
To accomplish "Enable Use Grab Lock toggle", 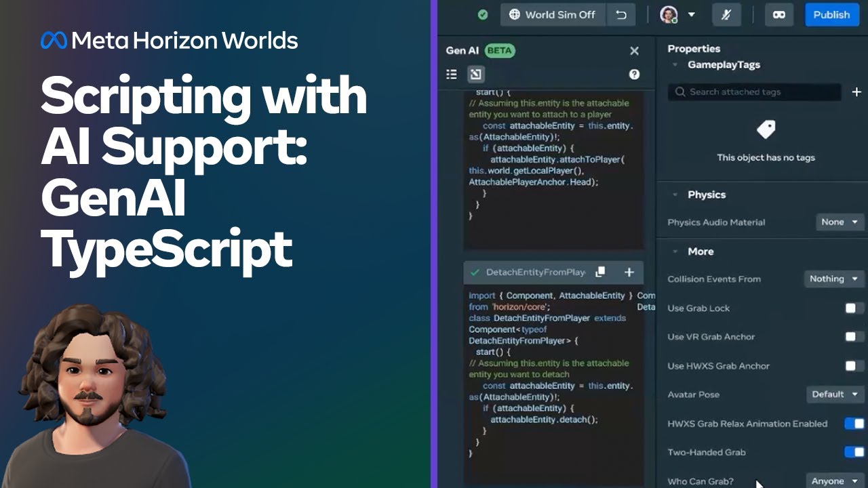I will [854, 308].
